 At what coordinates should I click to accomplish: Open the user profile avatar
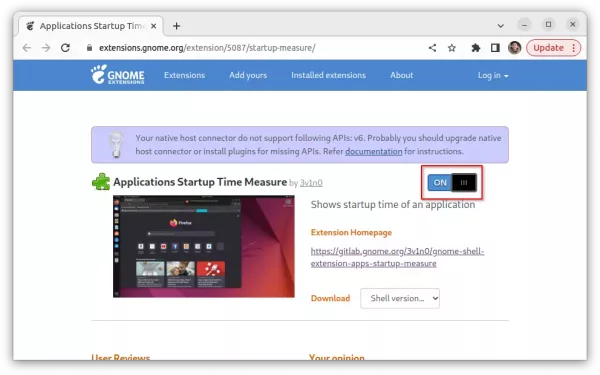coord(515,48)
